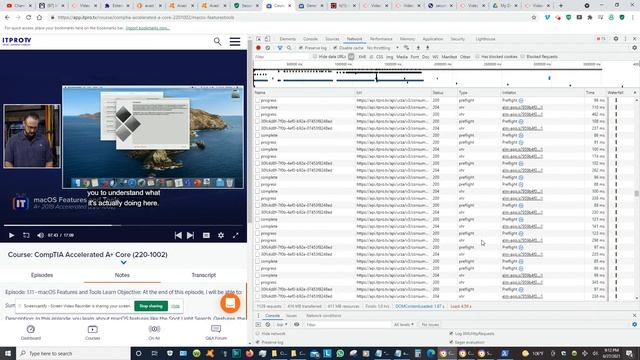Skip to the next episode in player
This screenshot has width=640, height=360.
pyautogui.click(x=191, y=235)
